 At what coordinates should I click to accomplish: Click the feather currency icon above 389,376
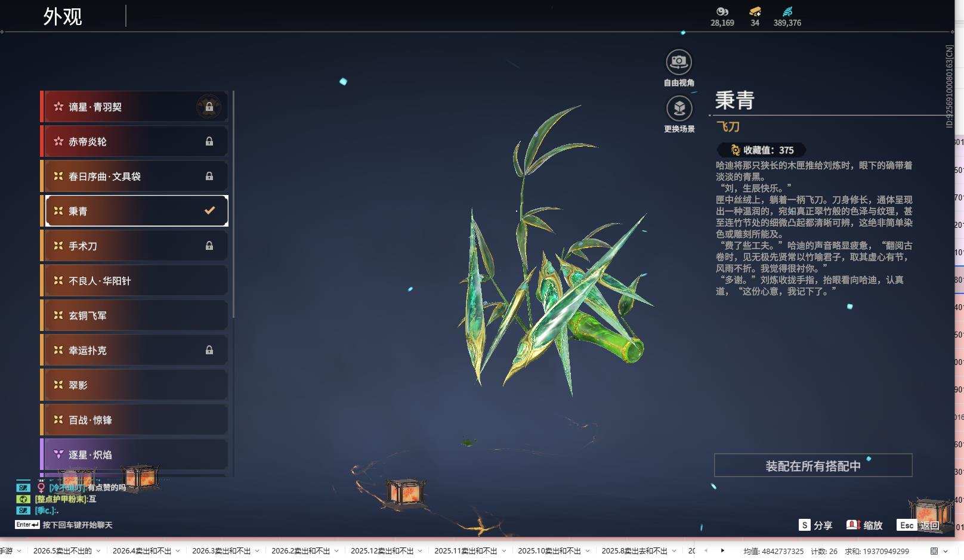(x=787, y=11)
